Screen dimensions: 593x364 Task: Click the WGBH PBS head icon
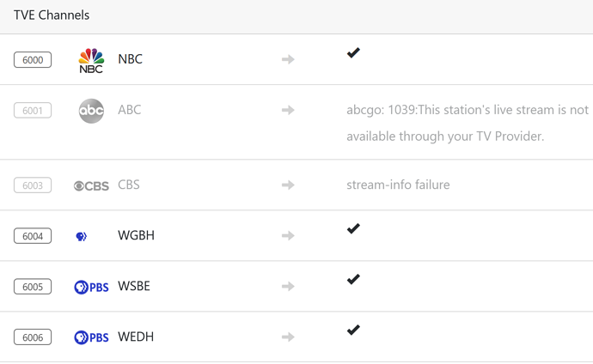pos(82,236)
